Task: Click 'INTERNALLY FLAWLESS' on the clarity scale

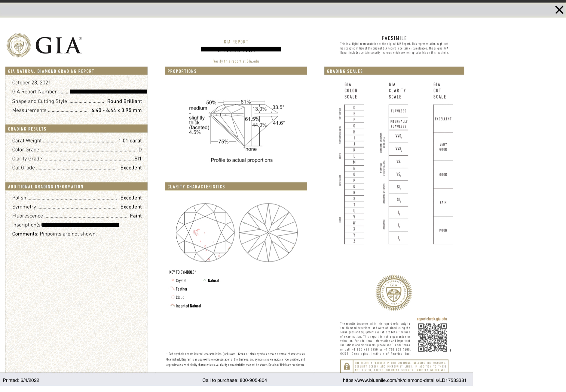Action: coord(399,124)
